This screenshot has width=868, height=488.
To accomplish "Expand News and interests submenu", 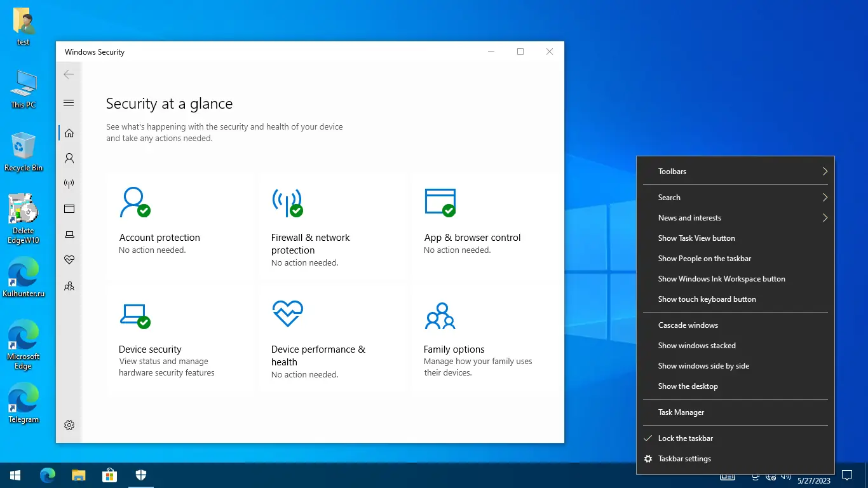I will 735,218.
